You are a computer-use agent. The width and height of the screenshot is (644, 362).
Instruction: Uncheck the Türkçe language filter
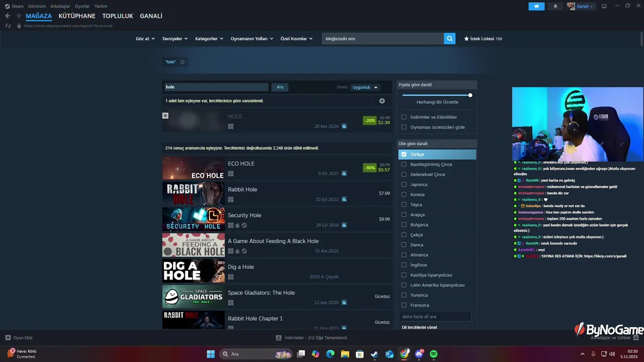coord(404,154)
